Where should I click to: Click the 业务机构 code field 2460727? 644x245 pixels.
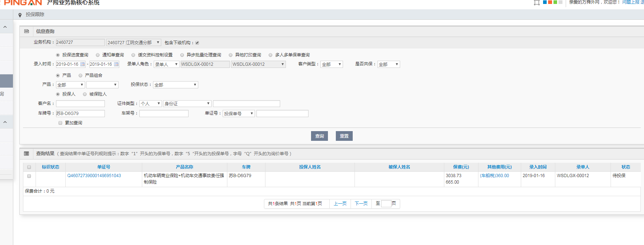pyautogui.click(x=80, y=42)
